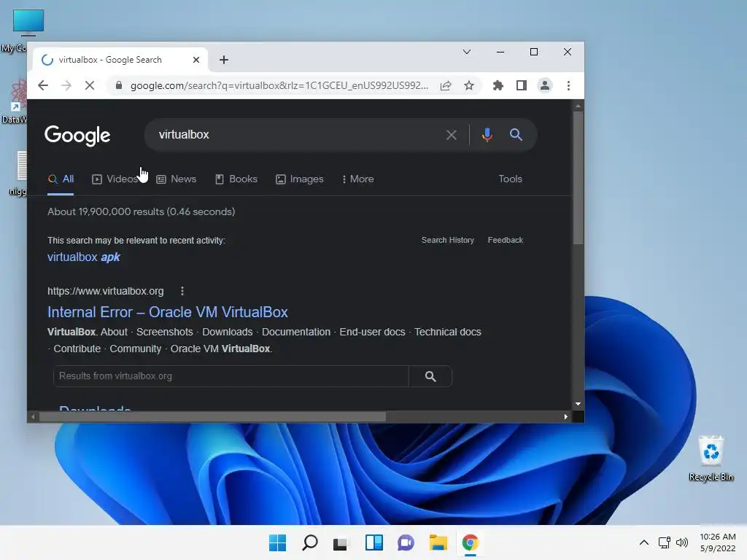Open File Explorer from the taskbar
747x560 pixels.
click(438, 542)
